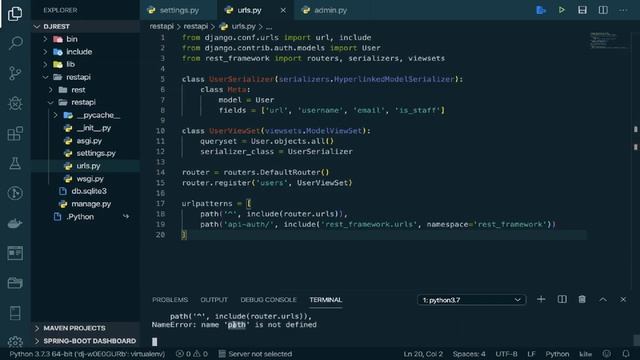Click the errors and warnings count in status bar

pyautogui.click(x=191, y=354)
